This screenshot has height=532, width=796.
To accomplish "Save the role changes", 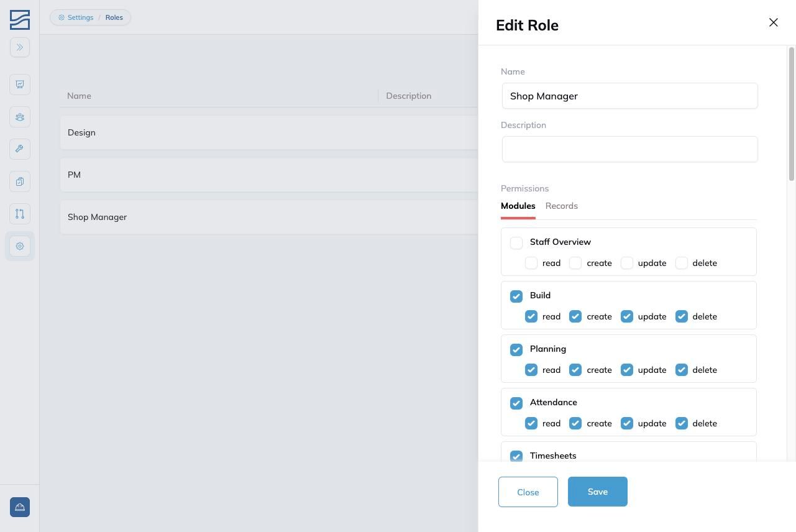I will coord(598,492).
